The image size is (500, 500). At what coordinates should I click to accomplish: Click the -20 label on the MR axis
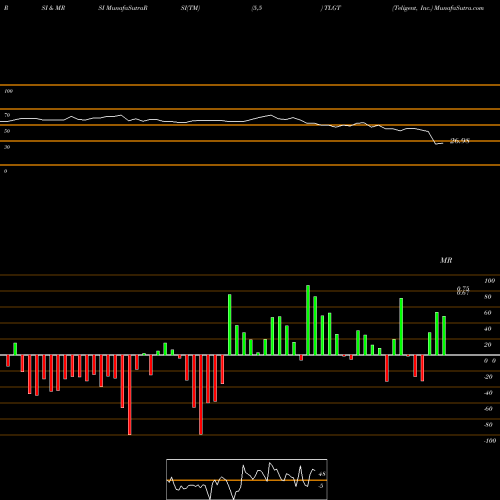point(488,377)
